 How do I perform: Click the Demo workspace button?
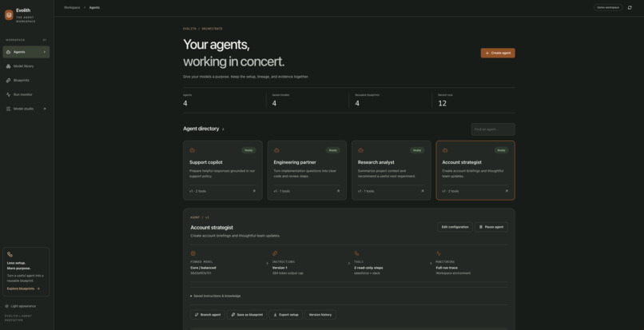[x=608, y=7]
